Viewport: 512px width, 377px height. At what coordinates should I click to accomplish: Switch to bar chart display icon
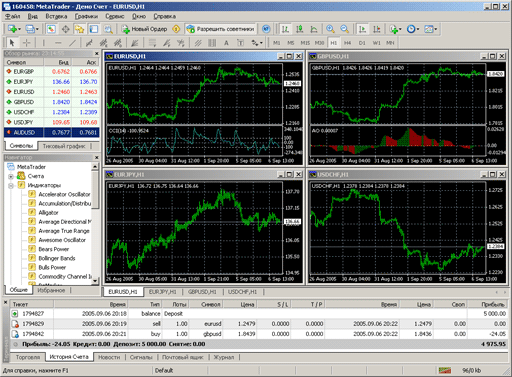pos(285,29)
